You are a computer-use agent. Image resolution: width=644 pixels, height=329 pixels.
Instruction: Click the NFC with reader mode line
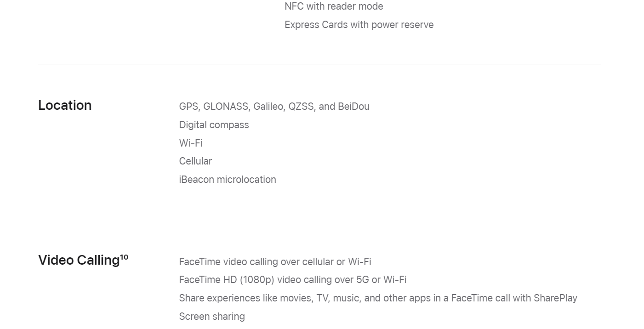(334, 6)
